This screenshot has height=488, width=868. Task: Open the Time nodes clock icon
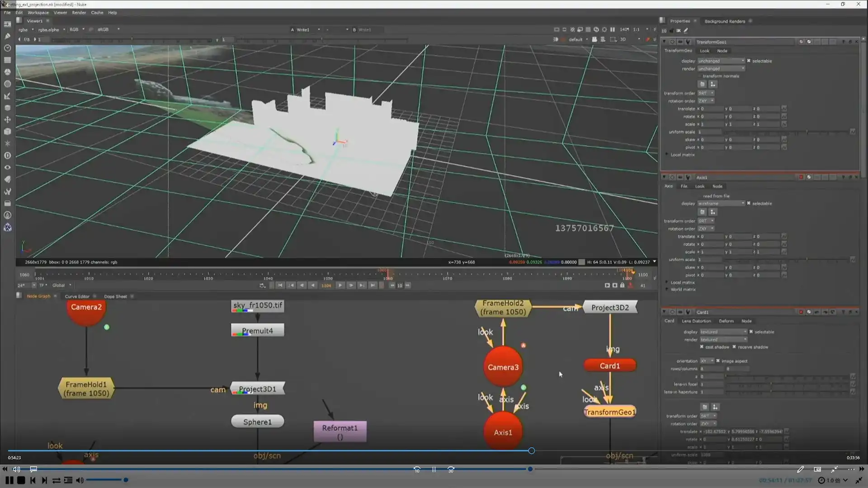click(x=7, y=48)
